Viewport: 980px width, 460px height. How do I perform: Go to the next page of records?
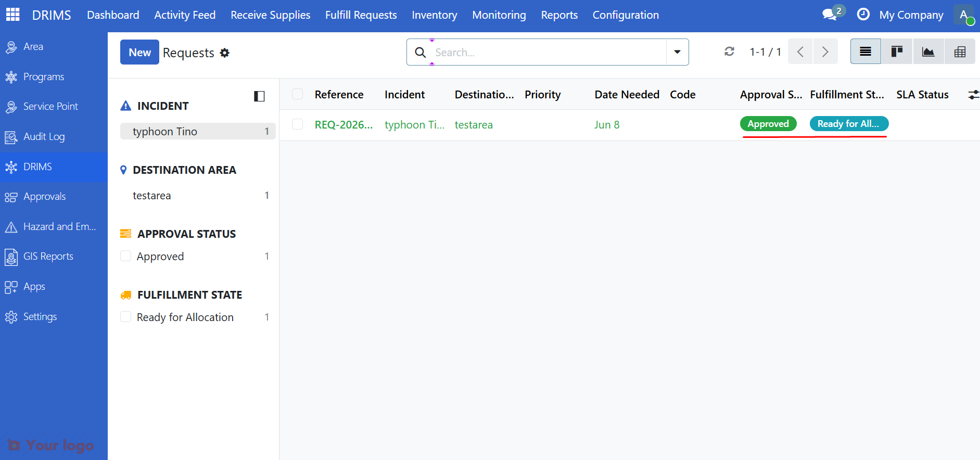[825, 52]
